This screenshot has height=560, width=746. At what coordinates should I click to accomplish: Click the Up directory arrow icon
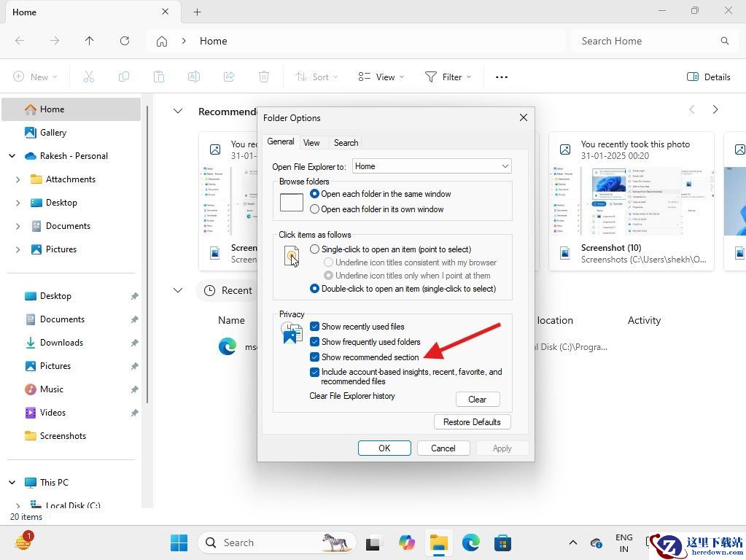[89, 41]
